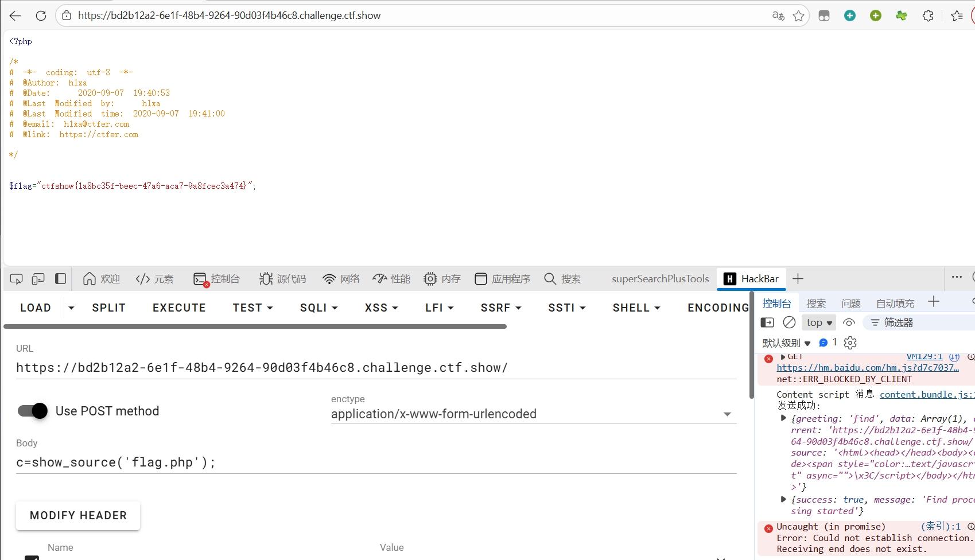Open the 应用程序 application tab
The image size is (975, 560).
(502, 279)
